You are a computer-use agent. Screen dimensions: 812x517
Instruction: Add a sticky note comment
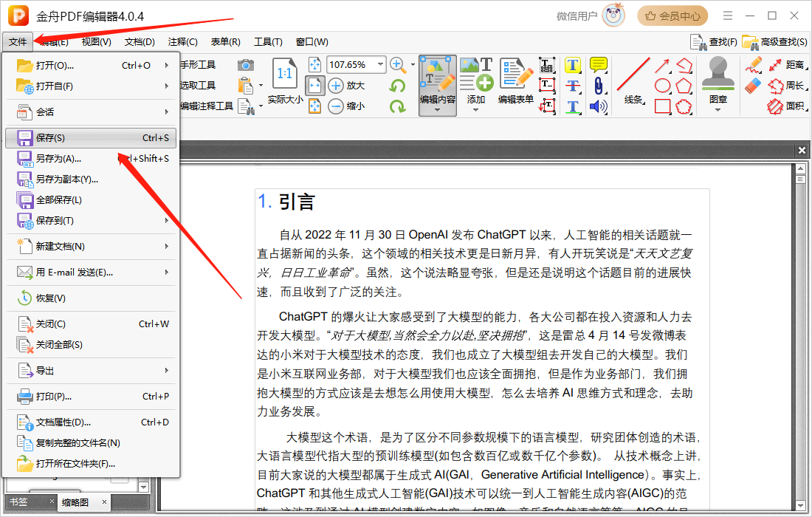click(599, 65)
